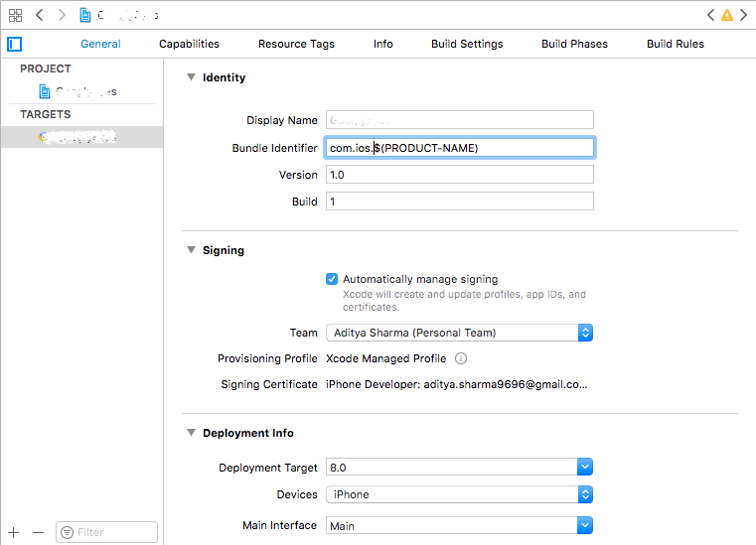Open the Main Interface dropdown arrow
Screen dimensions: 756x545
[x=585, y=526]
